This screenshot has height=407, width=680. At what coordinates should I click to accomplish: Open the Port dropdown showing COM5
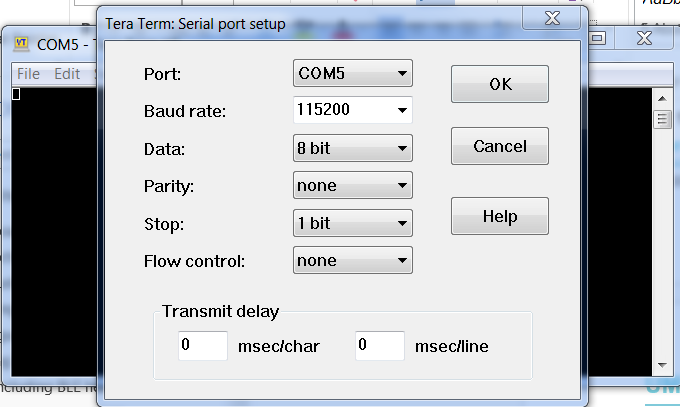[x=353, y=73]
